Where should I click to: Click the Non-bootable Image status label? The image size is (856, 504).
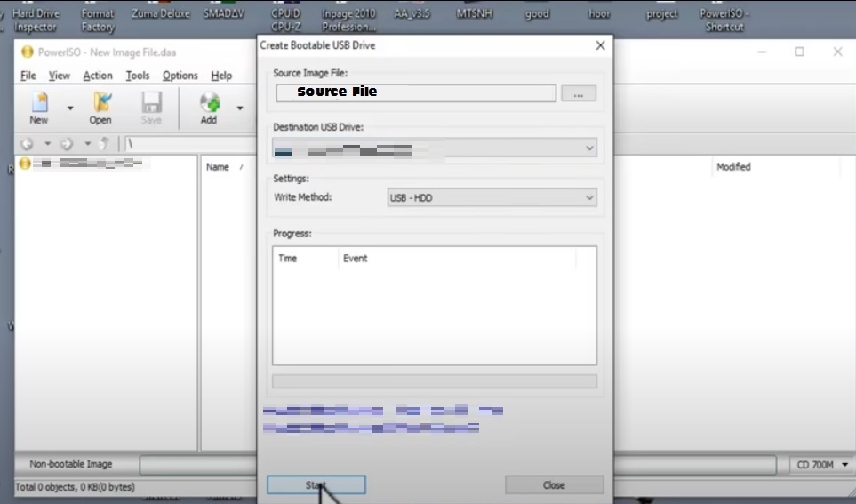[x=71, y=464]
